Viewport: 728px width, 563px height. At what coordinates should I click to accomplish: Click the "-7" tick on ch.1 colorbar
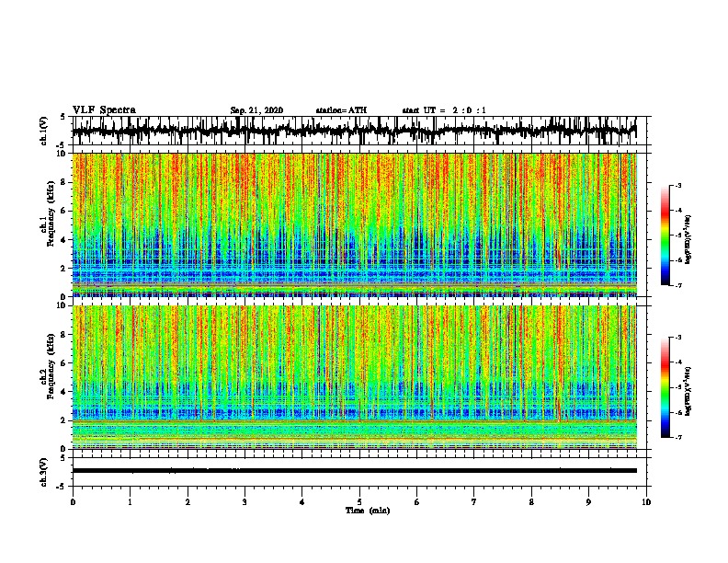[x=678, y=285]
